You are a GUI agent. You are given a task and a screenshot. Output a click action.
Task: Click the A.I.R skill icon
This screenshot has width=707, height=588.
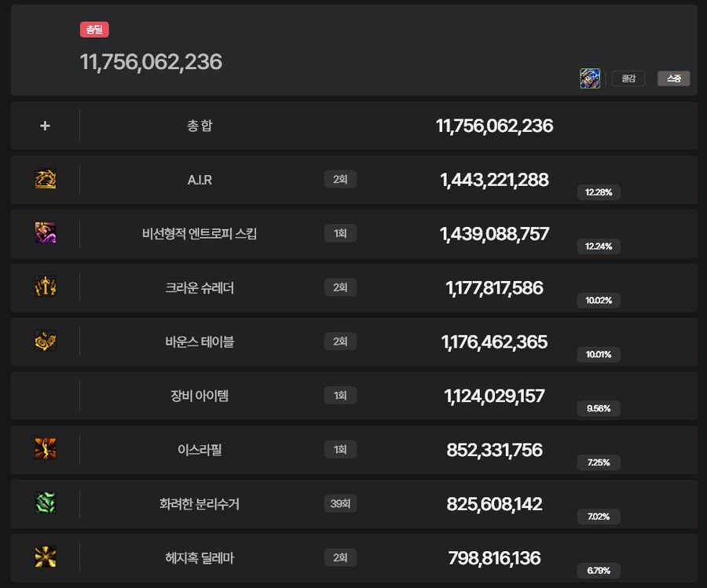pyautogui.click(x=45, y=178)
